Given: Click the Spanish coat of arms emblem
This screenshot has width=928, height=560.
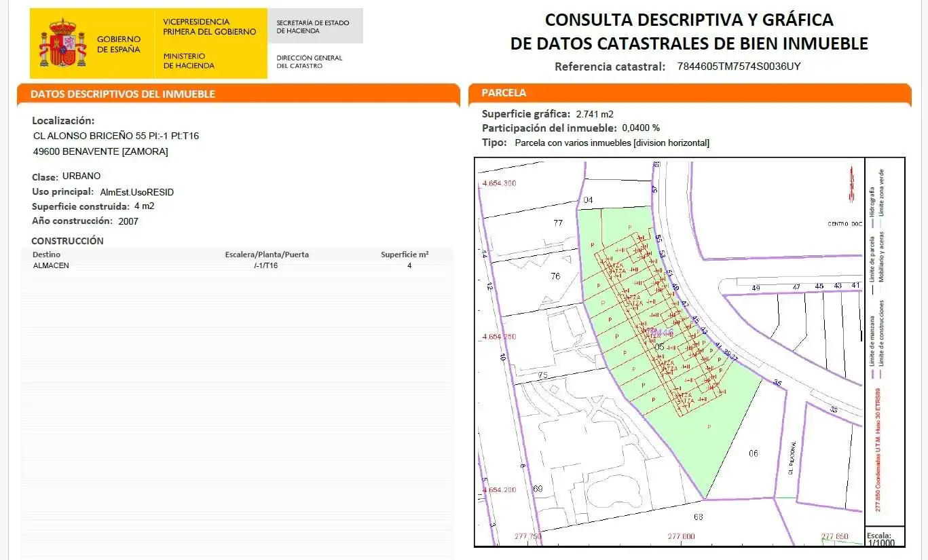Looking at the screenshot, I should (63, 43).
